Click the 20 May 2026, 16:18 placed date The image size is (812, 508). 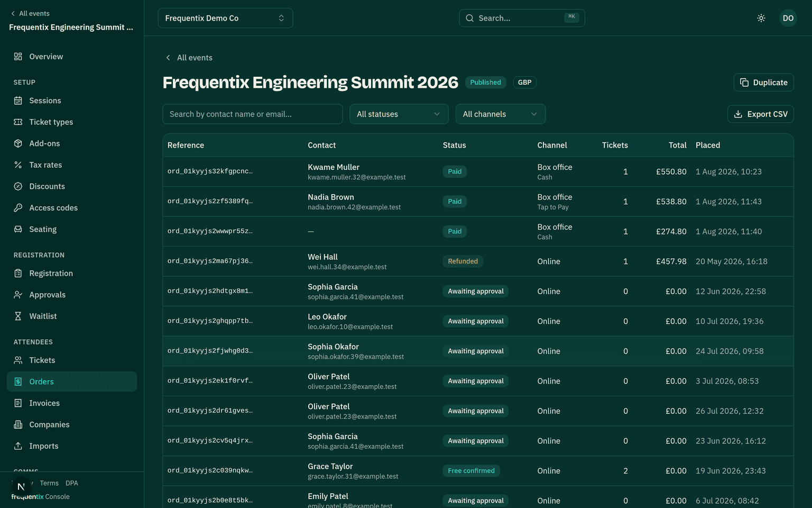tap(732, 261)
